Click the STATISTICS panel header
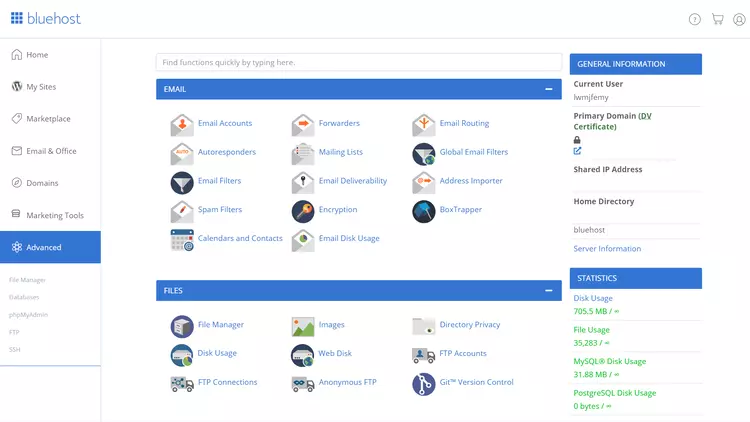The width and height of the screenshot is (750, 422). point(636,278)
